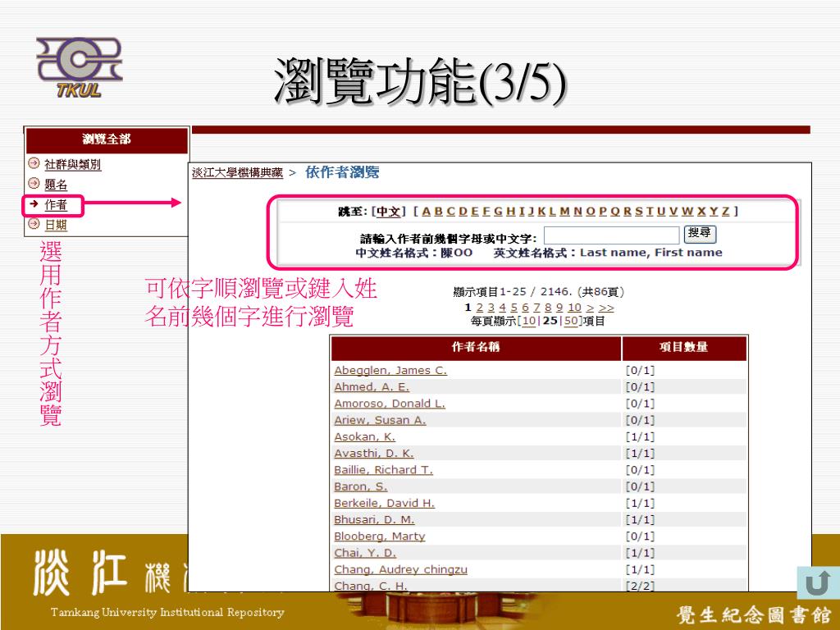Open author Ariew, Susan A.

(380, 420)
